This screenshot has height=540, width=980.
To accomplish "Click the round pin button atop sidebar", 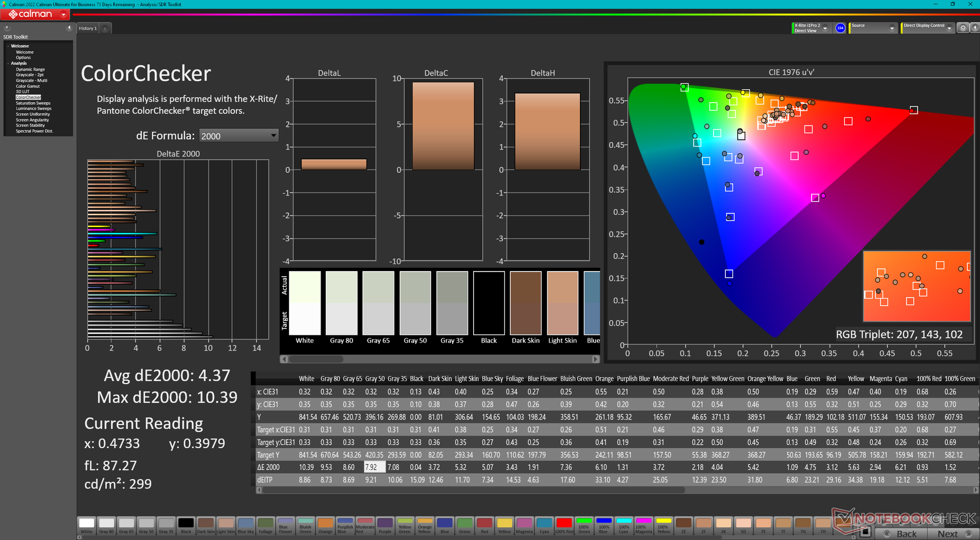I will tap(7, 28).
